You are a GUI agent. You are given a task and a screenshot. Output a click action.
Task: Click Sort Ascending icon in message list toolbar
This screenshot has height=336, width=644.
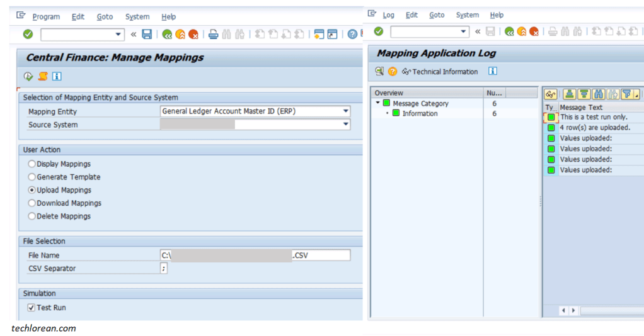[x=569, y=95]
